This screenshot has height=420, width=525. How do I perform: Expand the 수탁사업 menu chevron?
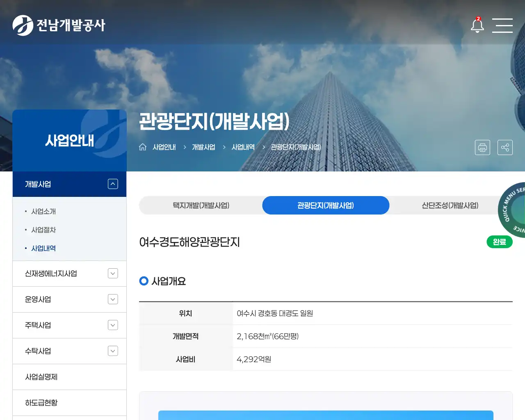(113, 351)
